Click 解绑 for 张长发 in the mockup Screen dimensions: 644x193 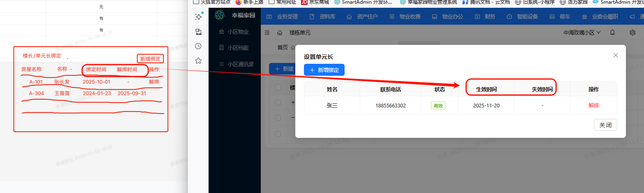click(154, 82)
